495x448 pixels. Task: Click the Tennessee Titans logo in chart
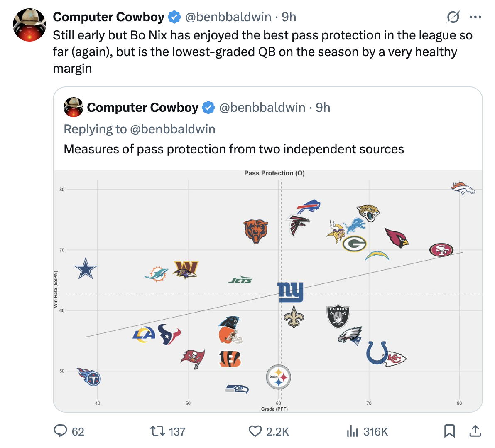click(90, 377)
